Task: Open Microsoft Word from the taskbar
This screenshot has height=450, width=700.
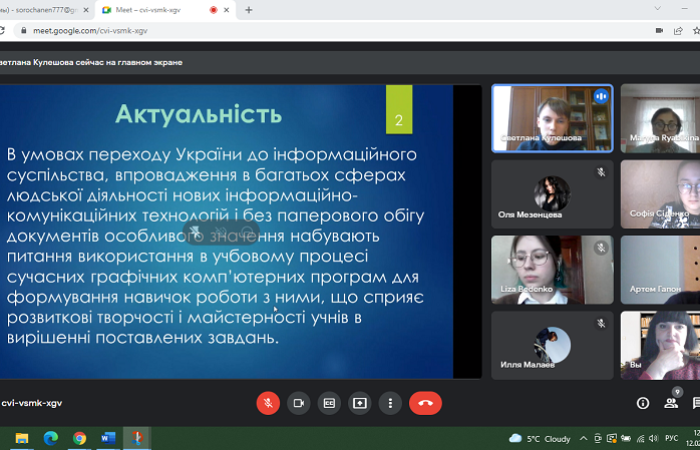Action: coord(109,438)
